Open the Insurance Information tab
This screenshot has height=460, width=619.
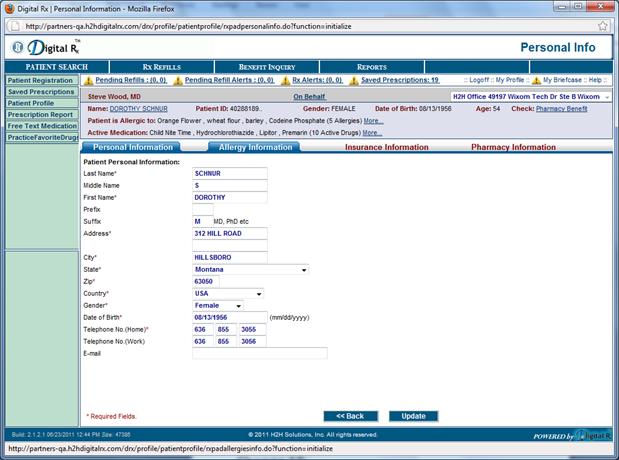point(386,147)
